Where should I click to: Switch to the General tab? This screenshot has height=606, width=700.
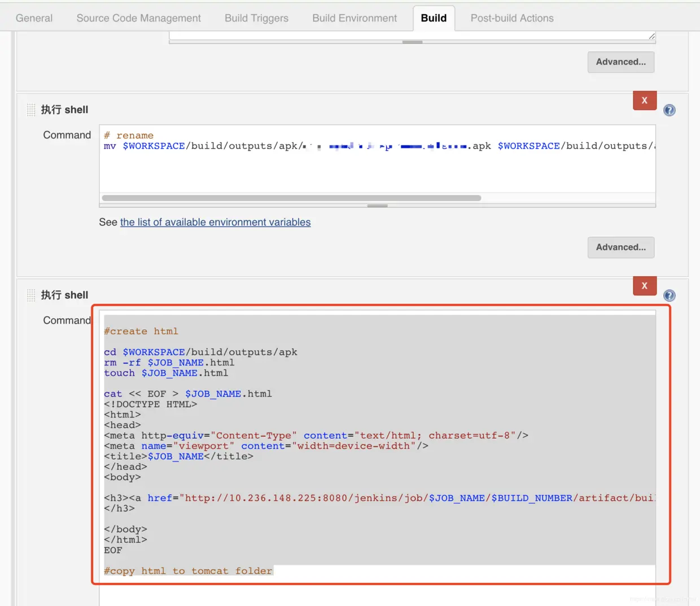(x=34, y=18)
